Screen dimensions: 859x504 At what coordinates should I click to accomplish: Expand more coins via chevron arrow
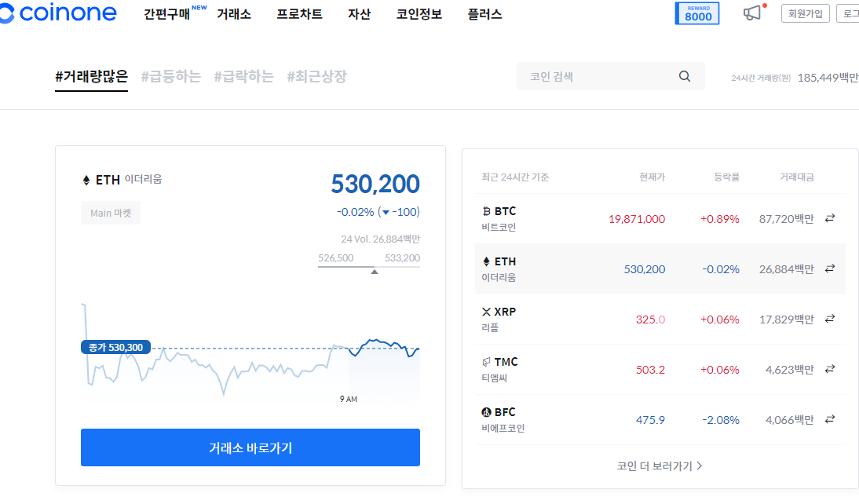point(700,466)
